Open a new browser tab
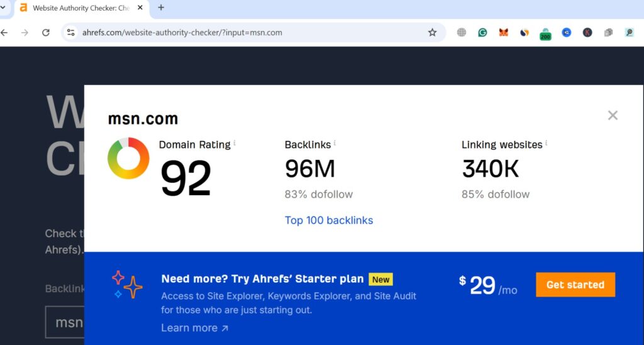Screen dimensions: 644x345 161,8
